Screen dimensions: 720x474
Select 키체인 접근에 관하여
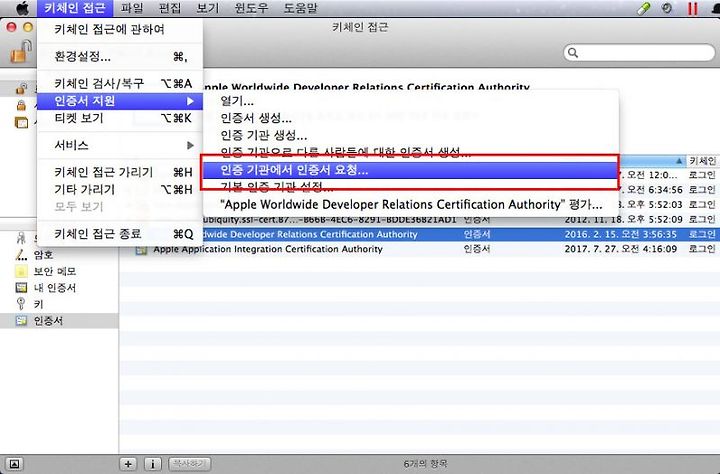click(x=120, y=29)
